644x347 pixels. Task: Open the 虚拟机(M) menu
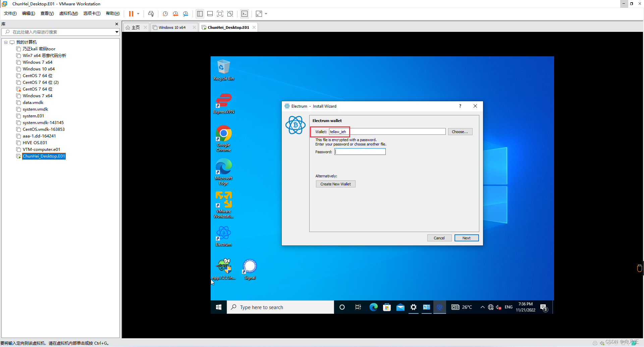(x=68, y=13)
